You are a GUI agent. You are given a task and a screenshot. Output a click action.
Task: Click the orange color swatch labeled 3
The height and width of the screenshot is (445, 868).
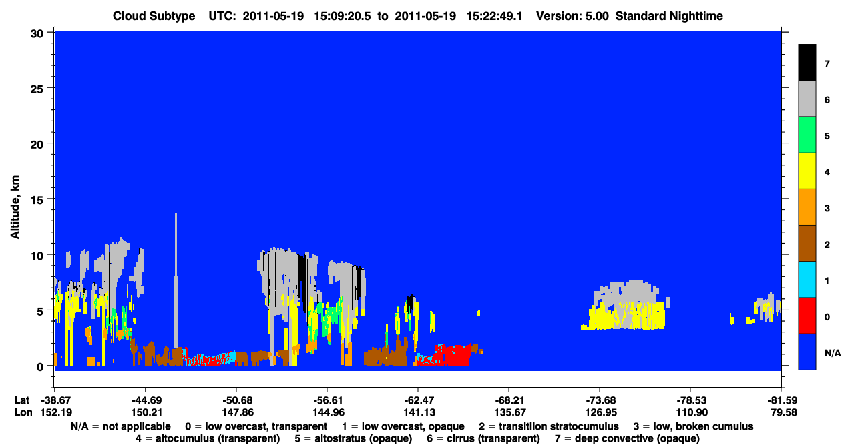[807, 207]
